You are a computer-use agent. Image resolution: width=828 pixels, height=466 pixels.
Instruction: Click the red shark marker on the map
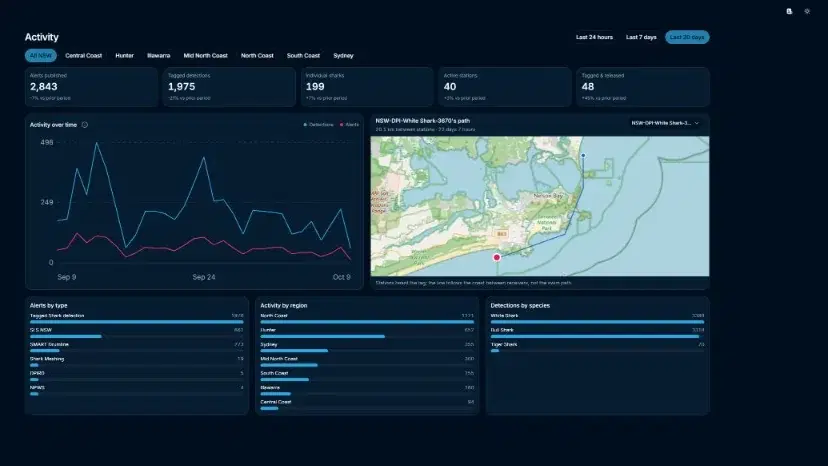[496, 257]
